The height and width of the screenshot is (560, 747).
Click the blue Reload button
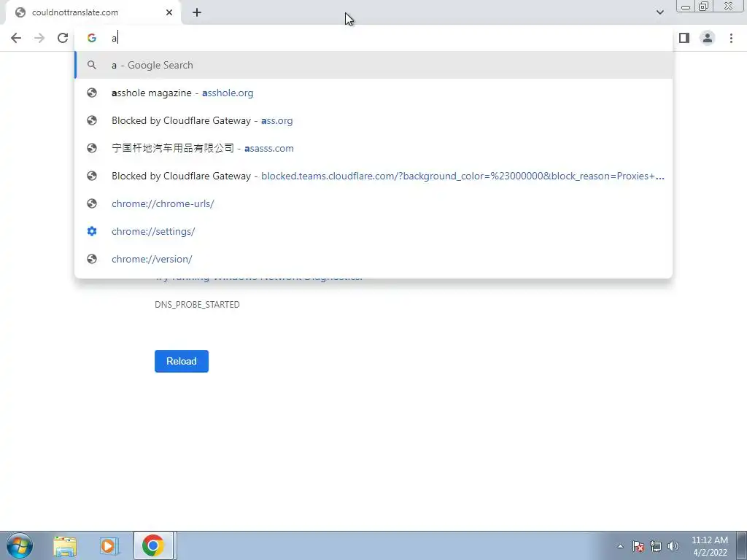coord(182,361)
